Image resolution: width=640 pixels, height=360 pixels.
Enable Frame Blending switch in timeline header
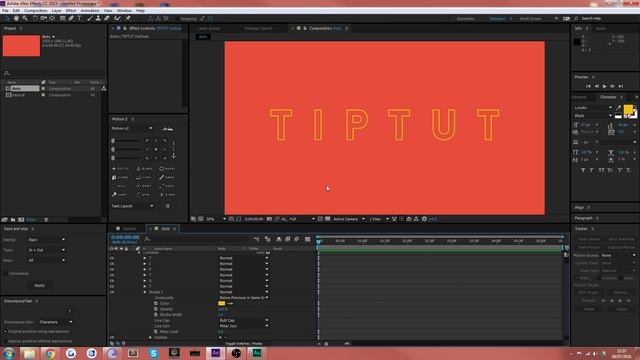pyautogui.click(x=288, y=239)
